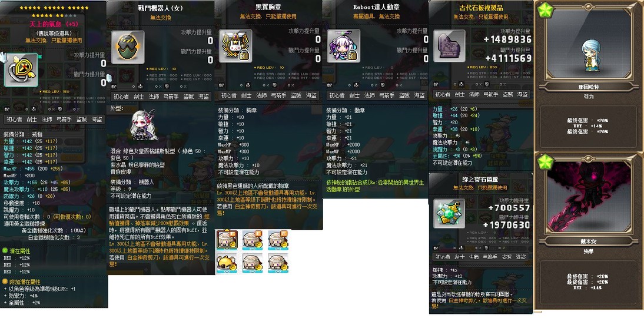Click the 那因哈特 name plate

[589, 88]
